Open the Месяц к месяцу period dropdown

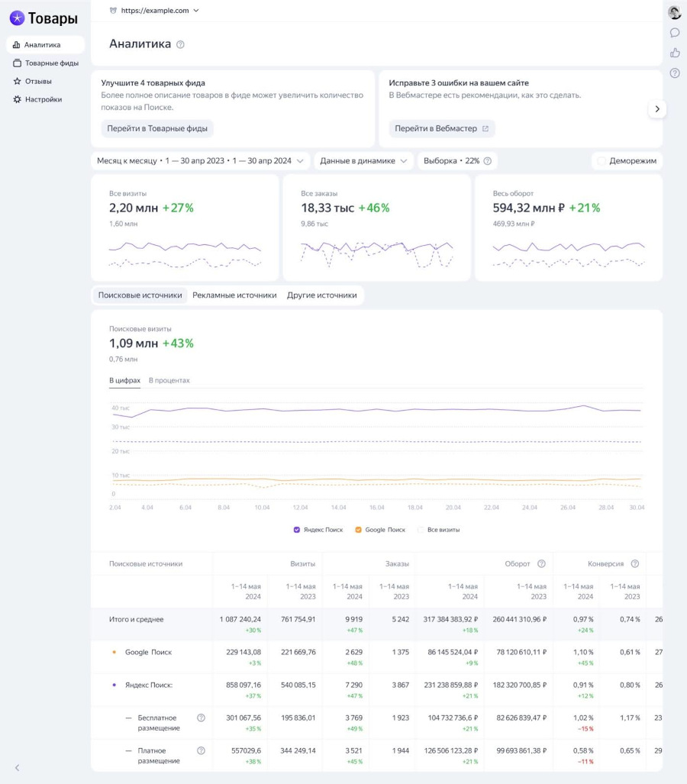(200, 161)
